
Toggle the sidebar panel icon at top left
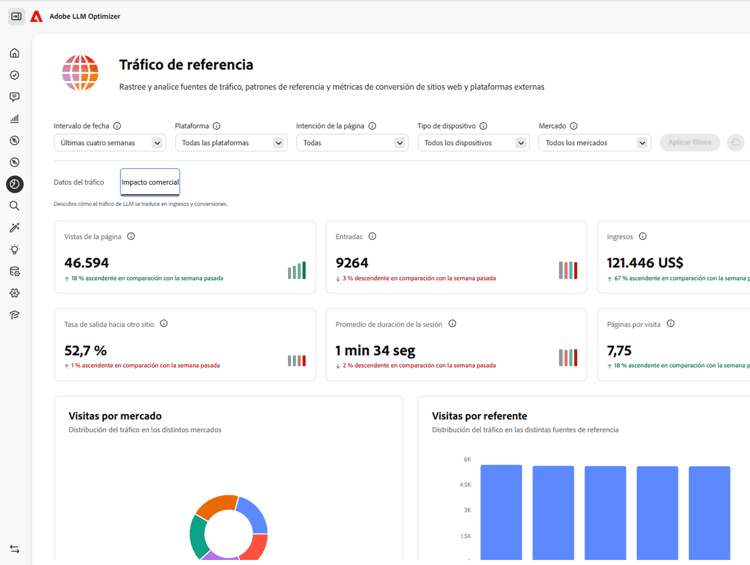[16, 16]
